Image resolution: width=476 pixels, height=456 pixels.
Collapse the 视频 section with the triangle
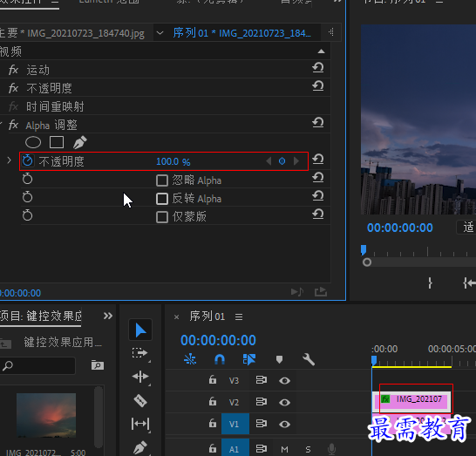(321, 51)
